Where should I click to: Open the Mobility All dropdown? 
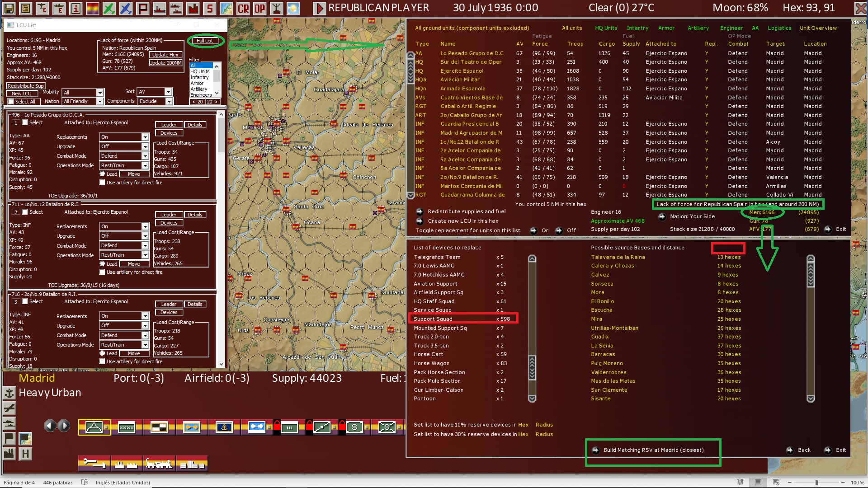(83, 93)
